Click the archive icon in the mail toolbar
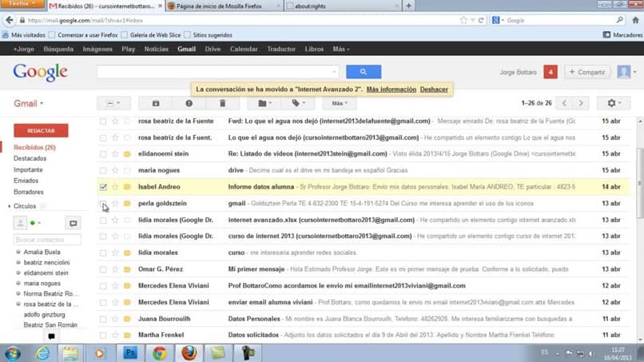Viewport: 644px width, 362px height. tap(156, 103)
